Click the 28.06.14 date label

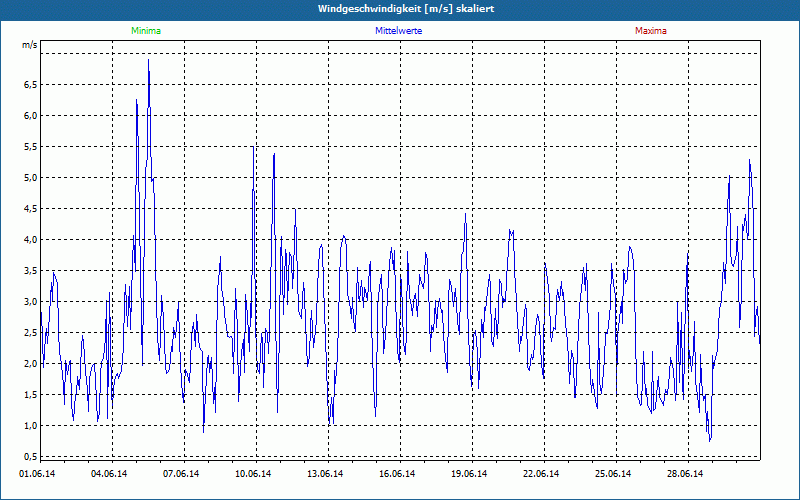(685, 474)
